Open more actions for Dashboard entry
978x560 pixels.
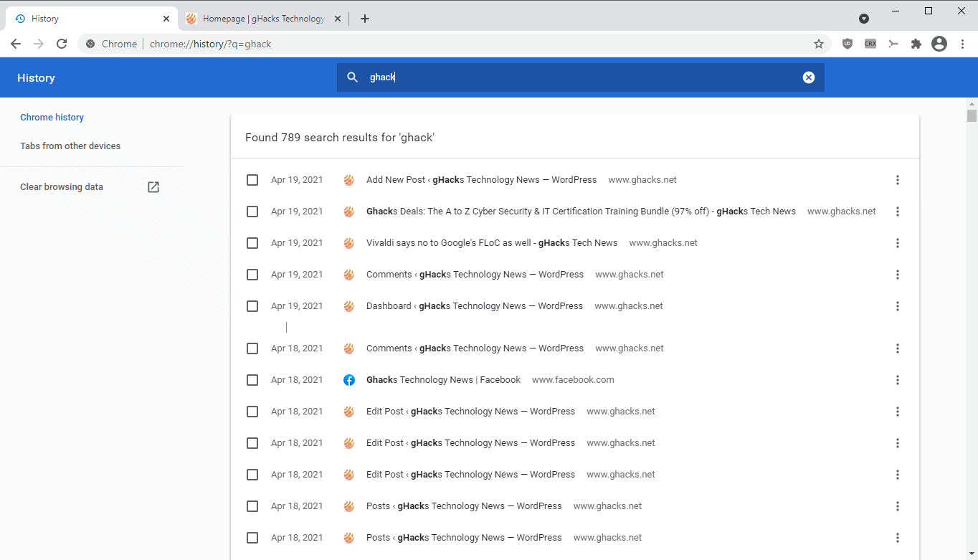point(898,306)
